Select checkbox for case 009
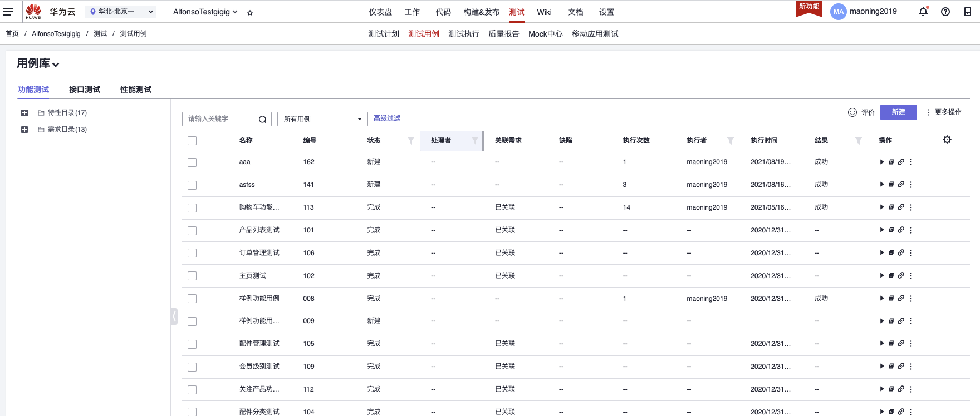This screenshot has height=416, width=980. click(192, 321)
